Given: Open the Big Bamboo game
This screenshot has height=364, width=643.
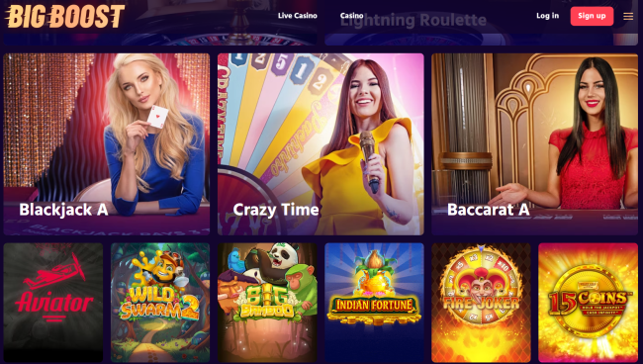Looking at the screenshot, I should pos(267,303).
